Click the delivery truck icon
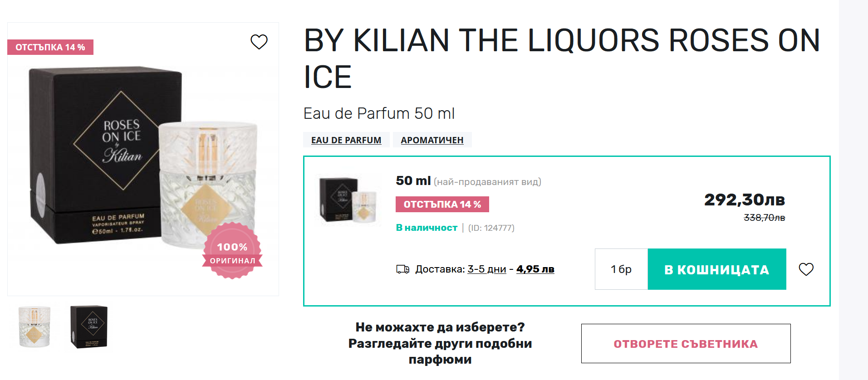 click(x=402, y=269)
